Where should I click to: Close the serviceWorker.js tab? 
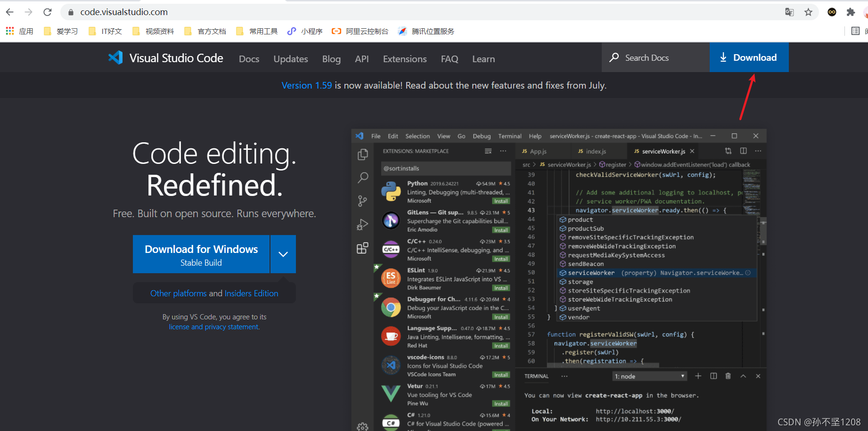pos(692,151)
